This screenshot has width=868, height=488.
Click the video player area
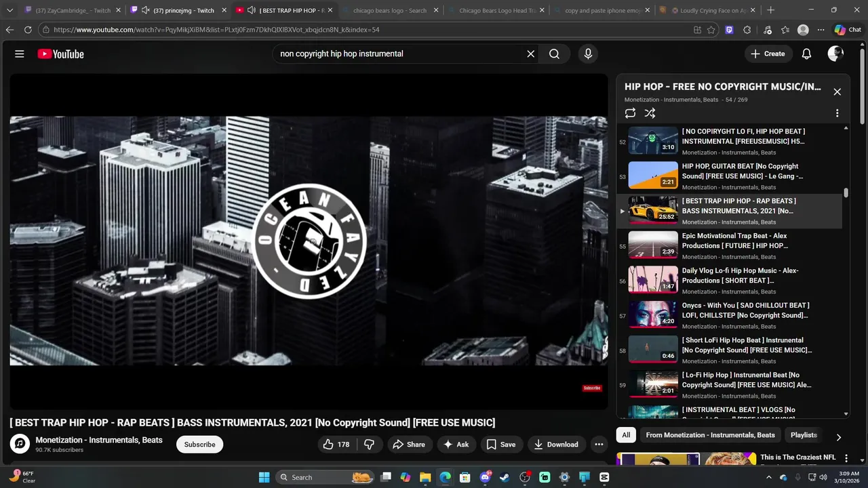tap(309, 241)
